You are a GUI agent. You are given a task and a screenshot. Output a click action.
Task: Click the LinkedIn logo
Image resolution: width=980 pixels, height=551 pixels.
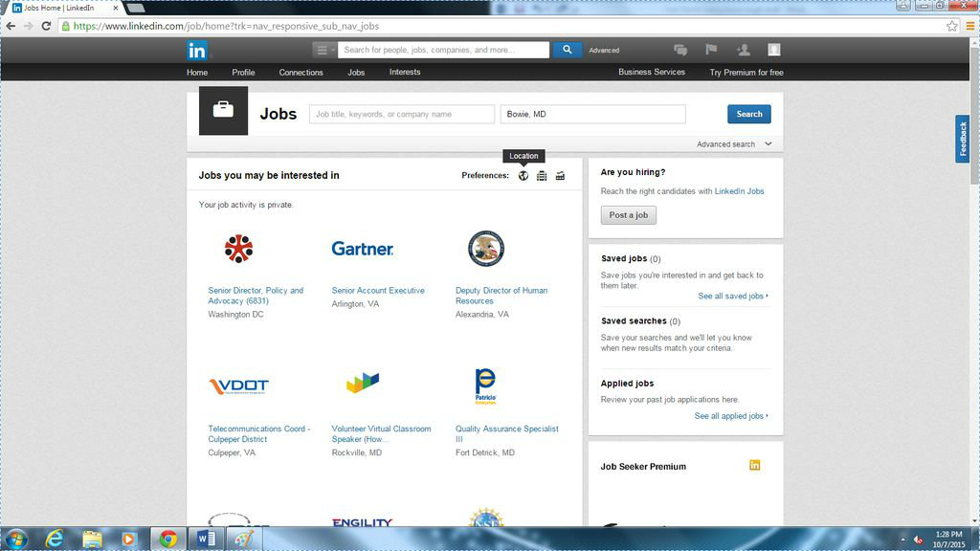197,50
